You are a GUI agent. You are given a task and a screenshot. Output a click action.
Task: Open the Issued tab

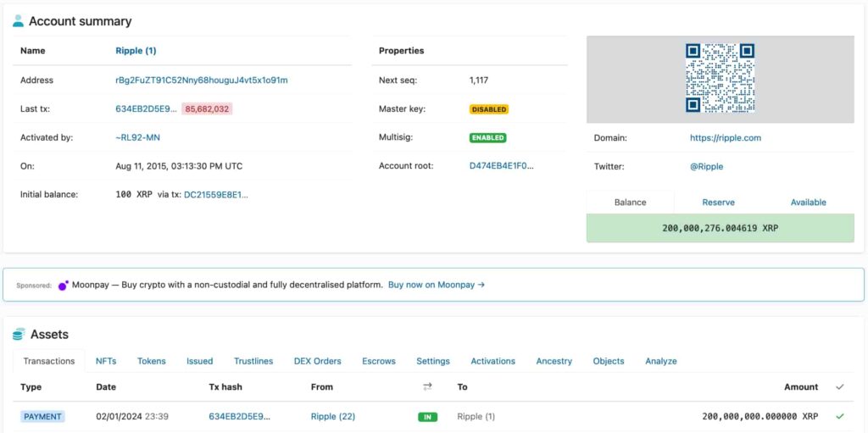[x=200, y=361]
